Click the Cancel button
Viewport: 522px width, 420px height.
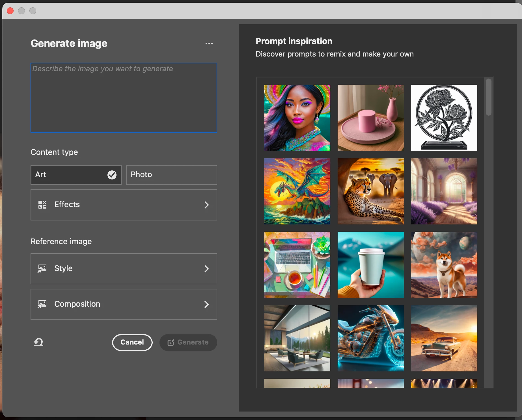point(132,343)
